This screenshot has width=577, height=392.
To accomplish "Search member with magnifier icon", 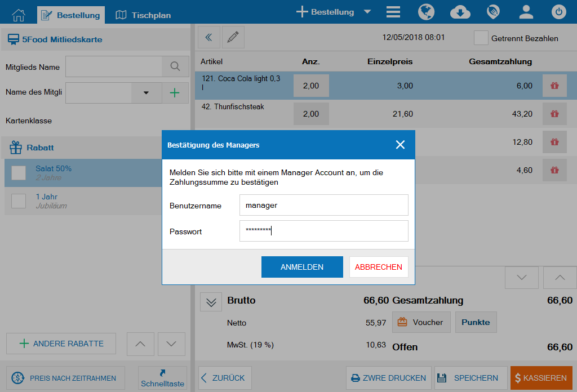I will click(175, 66).
